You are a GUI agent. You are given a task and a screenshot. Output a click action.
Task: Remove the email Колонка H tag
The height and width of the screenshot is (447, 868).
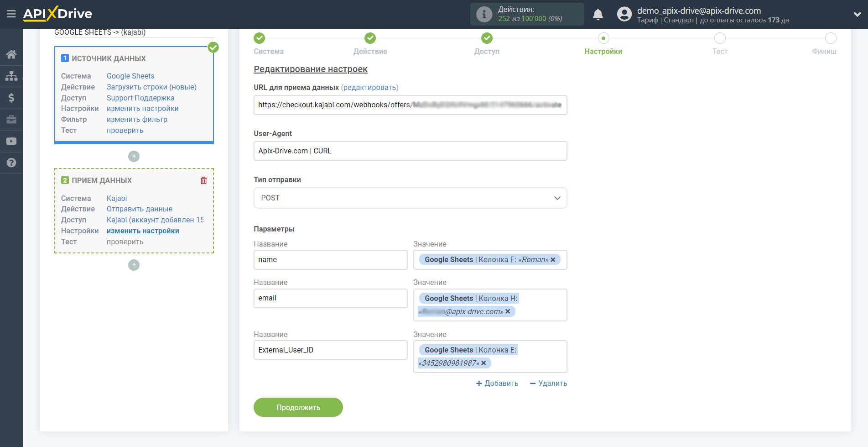click(508, 311)
